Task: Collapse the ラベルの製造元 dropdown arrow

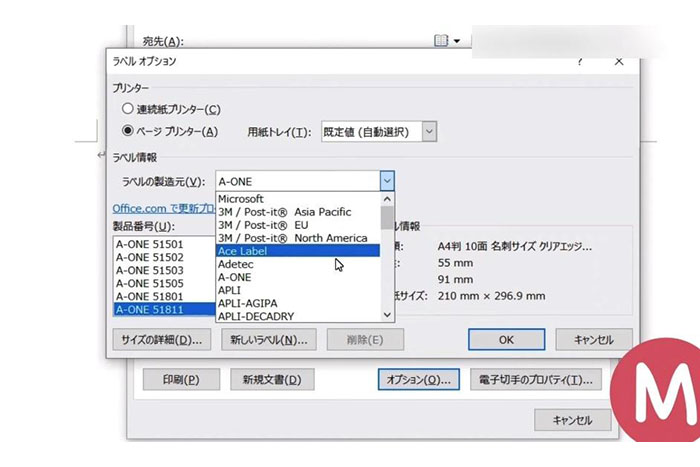Action: pos(387,181)
